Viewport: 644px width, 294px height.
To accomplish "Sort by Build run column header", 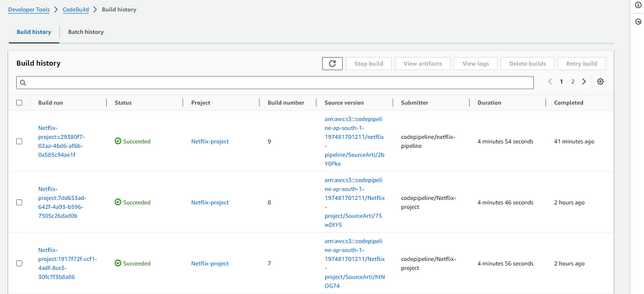I will (x=51, y=103).
